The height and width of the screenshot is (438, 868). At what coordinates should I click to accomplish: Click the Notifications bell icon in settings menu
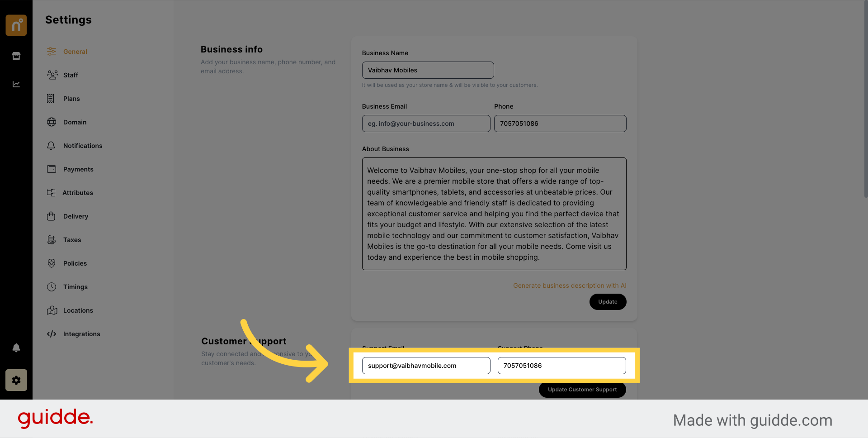(x=51, y=146)
